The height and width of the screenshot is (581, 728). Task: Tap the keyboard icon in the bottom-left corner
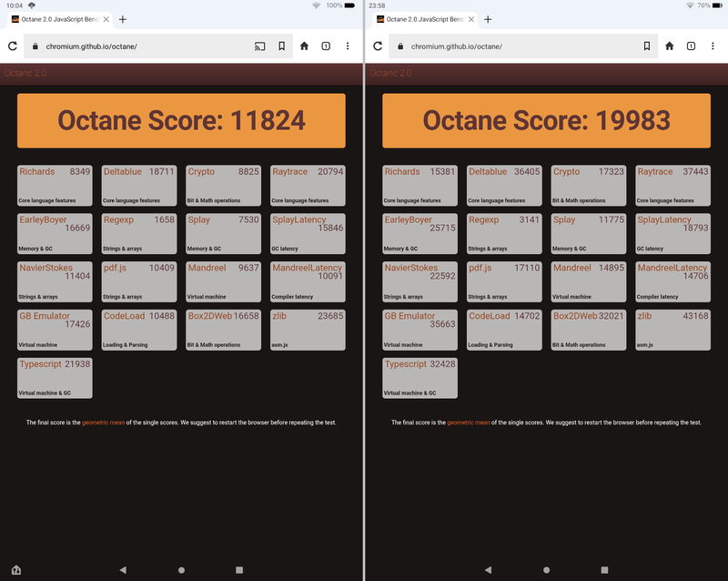(16, 569)
